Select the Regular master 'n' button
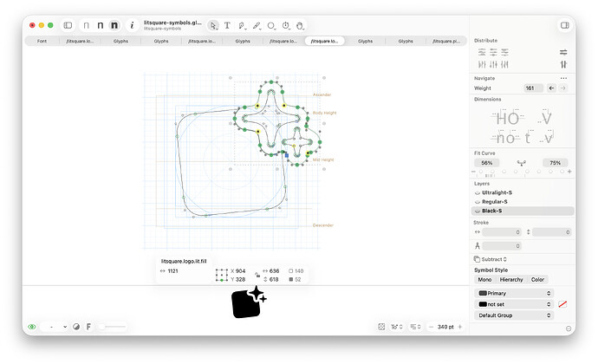Screen dimensions: 598x364 pyautogui.click(x=100, y=25)
